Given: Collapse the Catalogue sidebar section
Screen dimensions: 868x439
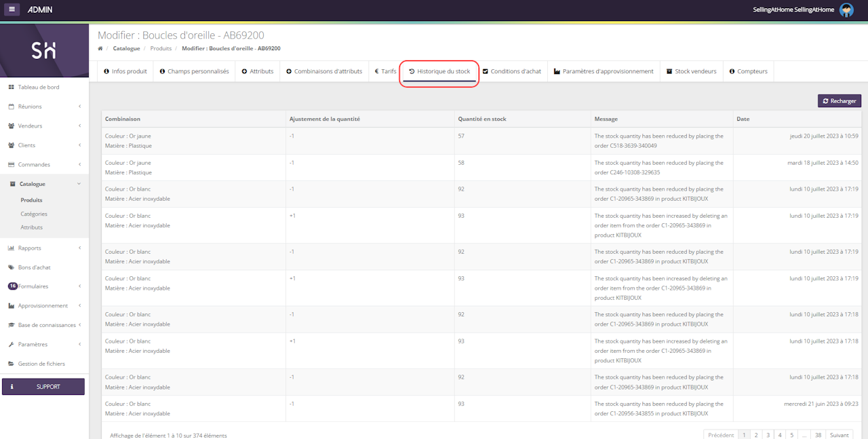Looking at the screenshot, I should point(44,184).
